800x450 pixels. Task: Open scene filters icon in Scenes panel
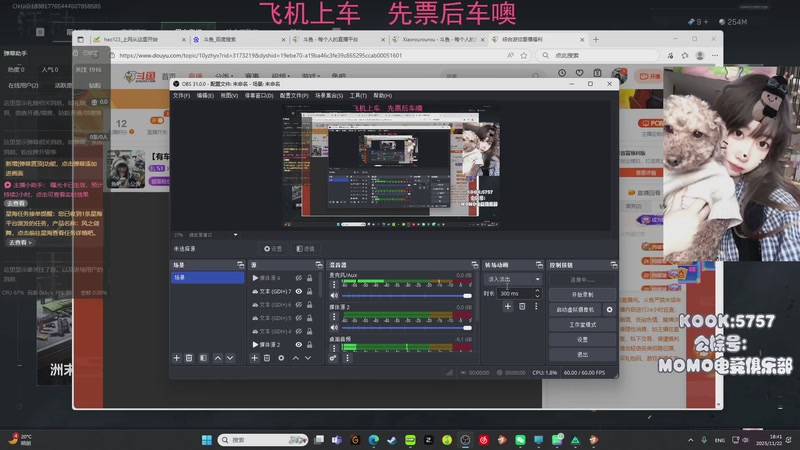point(203,358)
